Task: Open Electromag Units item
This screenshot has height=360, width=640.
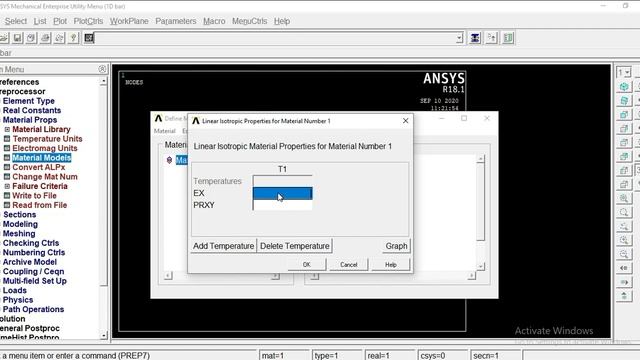Action: pyautogui.click(x=45, y=148)
